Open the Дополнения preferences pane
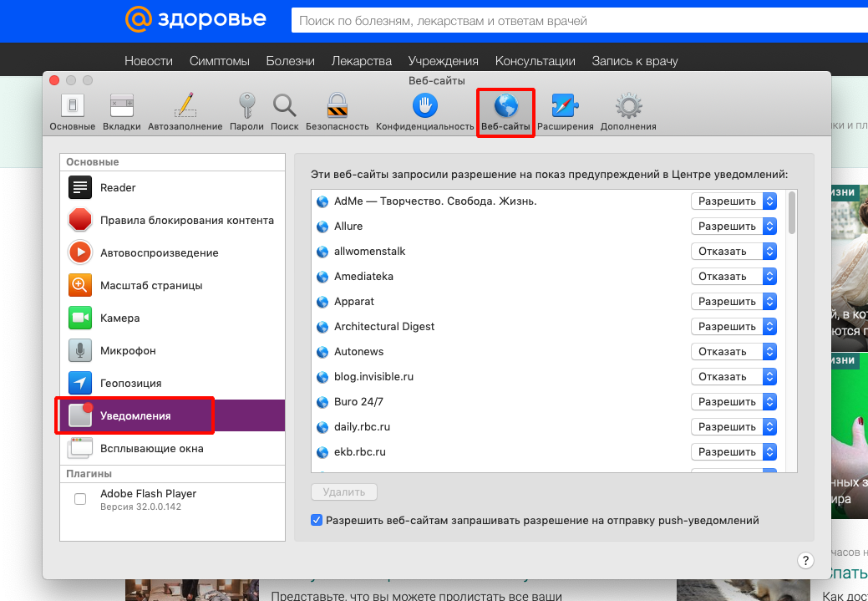The width and height of the screenshot is (868, 601). click(x=628, y=113)
